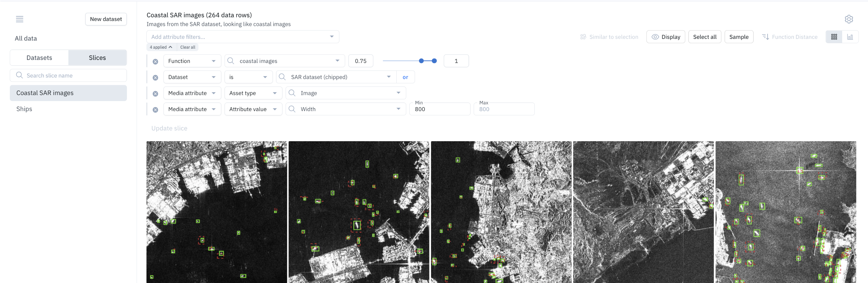The height and width of the screenshot is (283, 868).
Task: Remove the Asset type filter row
Action: [x=155, y=94]
